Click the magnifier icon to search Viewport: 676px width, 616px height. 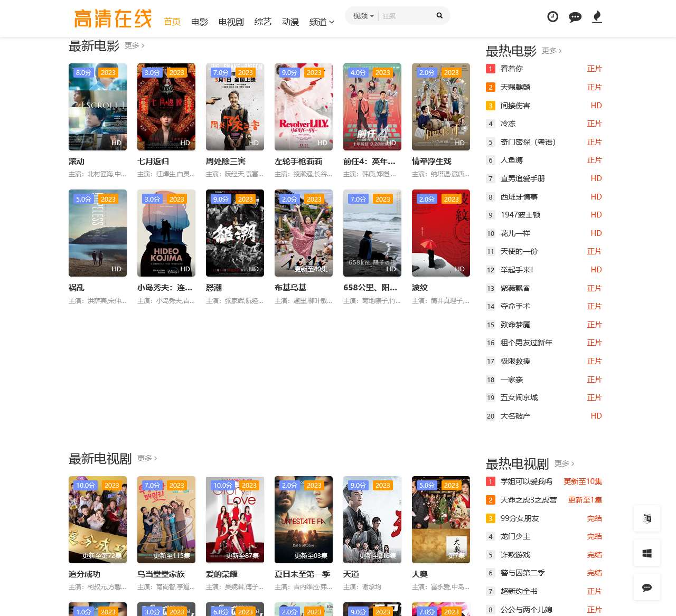(x=439, y=16)
